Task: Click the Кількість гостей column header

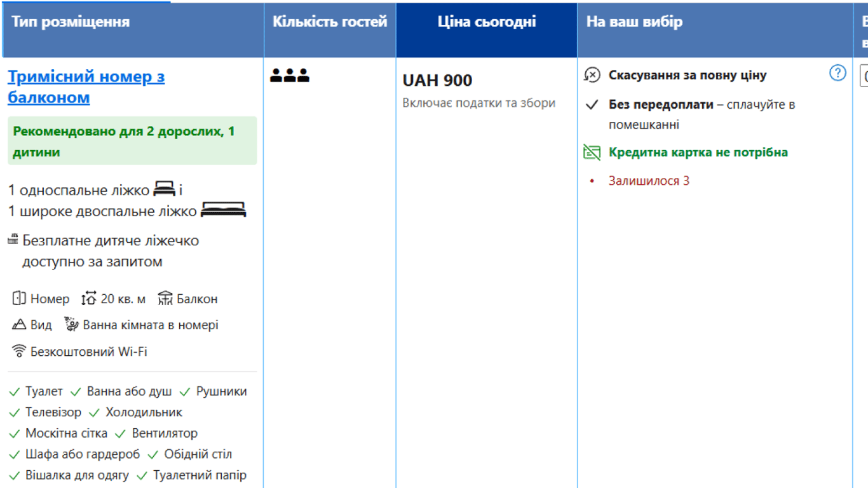Action: click(x=330, y=22)
